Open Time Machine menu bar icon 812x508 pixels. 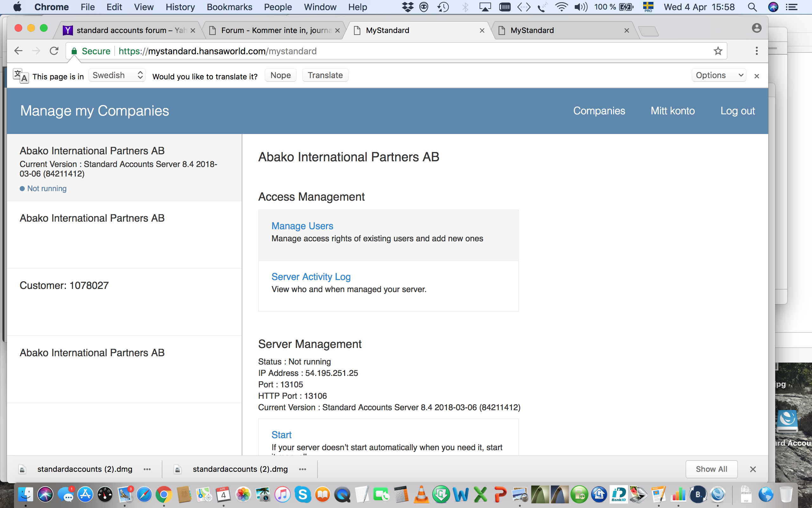point(443,7)
